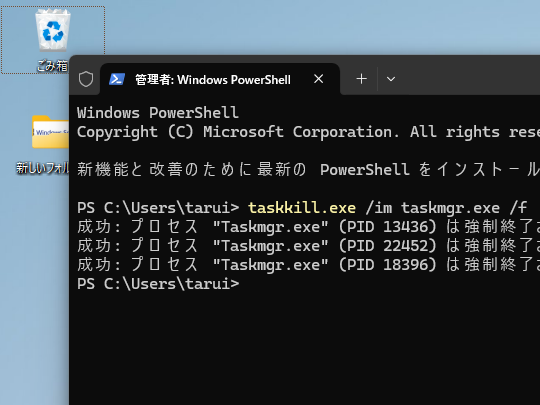Close the Windows PowerShell tab

click(319, 79)
